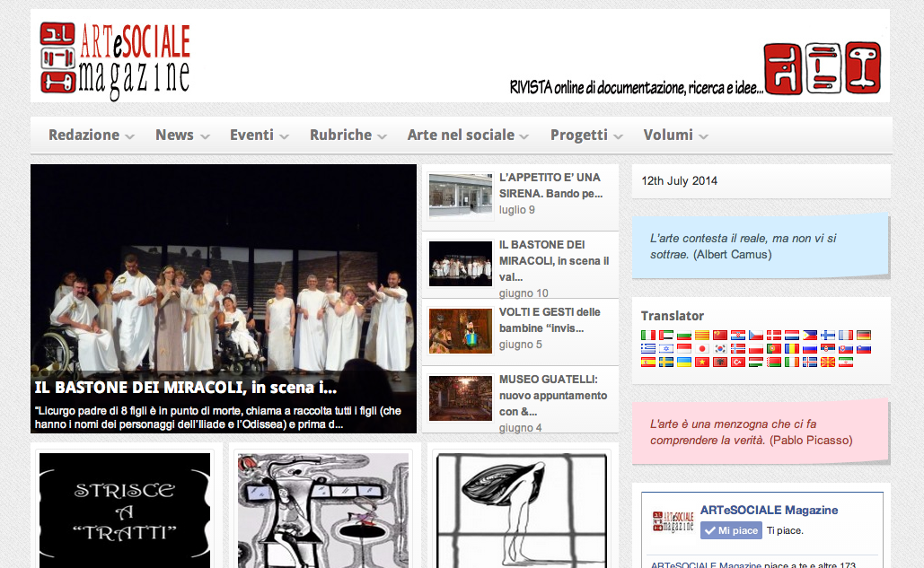Open the News menu item
Viewport: 924px width, 568px height.
coord(181,135)
